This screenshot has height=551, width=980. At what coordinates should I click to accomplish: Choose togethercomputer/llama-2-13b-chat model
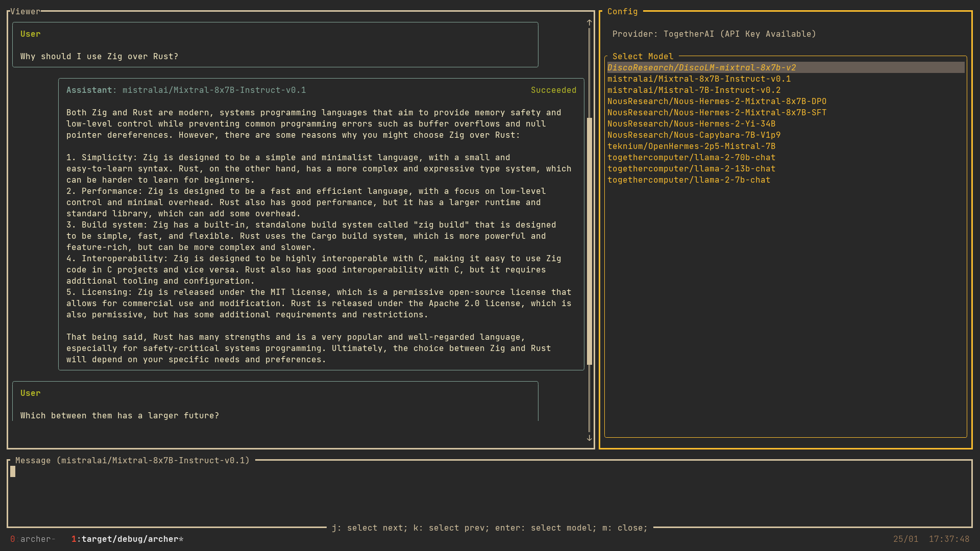tap(691, 168)
